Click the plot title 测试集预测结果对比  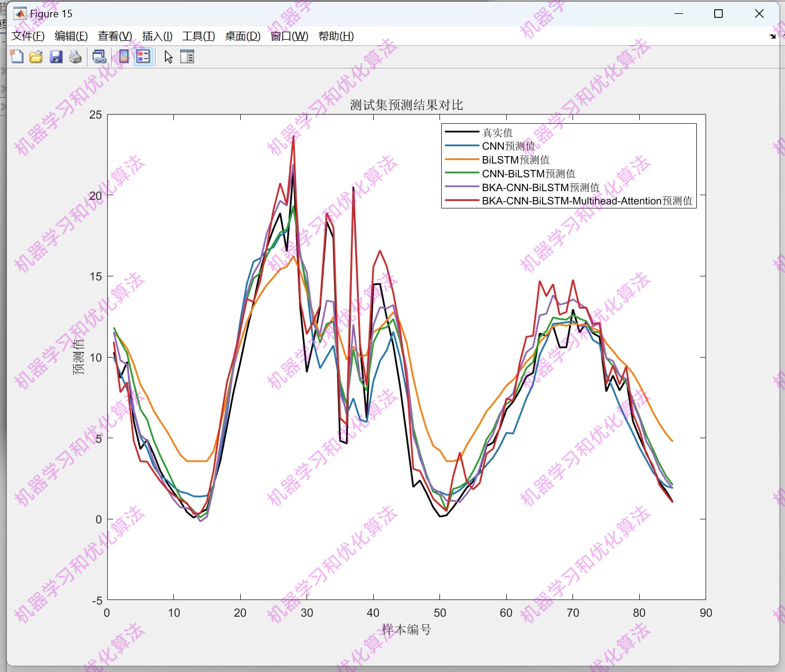point(407,105)
